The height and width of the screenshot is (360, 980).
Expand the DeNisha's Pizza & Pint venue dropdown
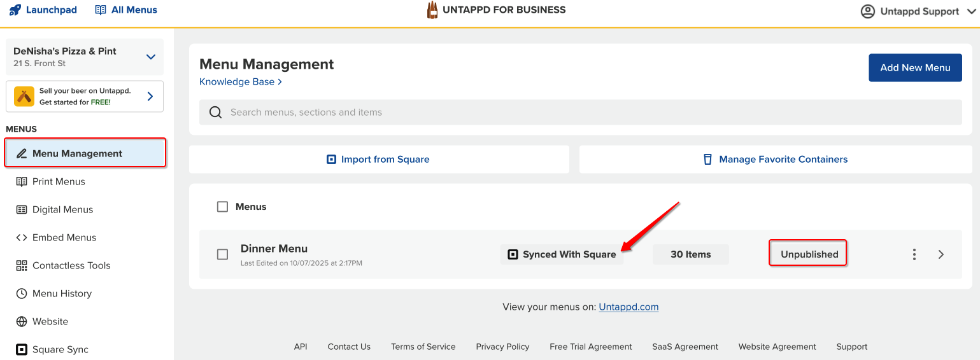tap(151, 57)
